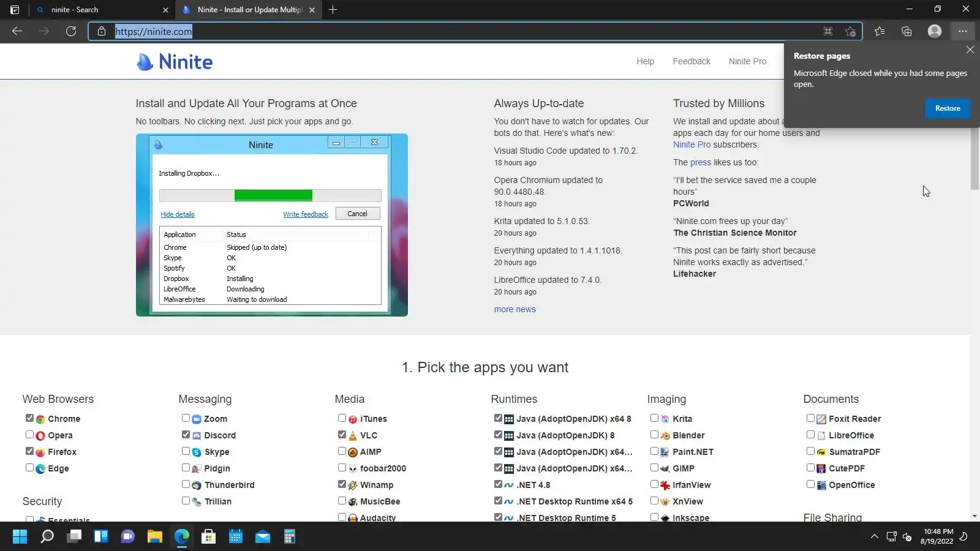Open taskbar Search magnifier icon
The height and width of the screenshot is (551, 980).
(47, 537)
